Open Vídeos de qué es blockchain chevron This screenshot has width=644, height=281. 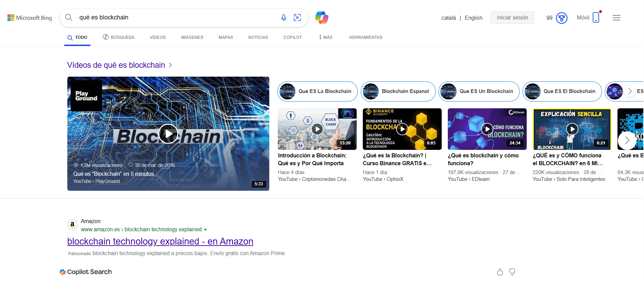coord(170,65)
